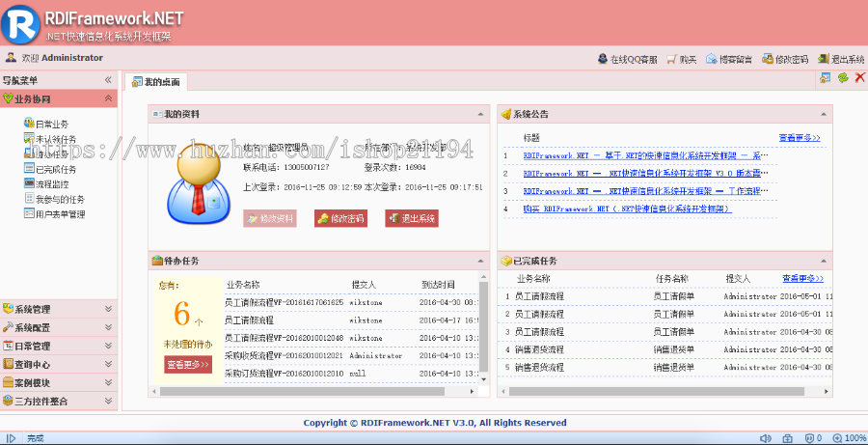Image resolution: width=868 pixels, height=445 pixels.
Task: Click the user icon beside 欢迎 Administrator
Action: (x=11, y=58)
